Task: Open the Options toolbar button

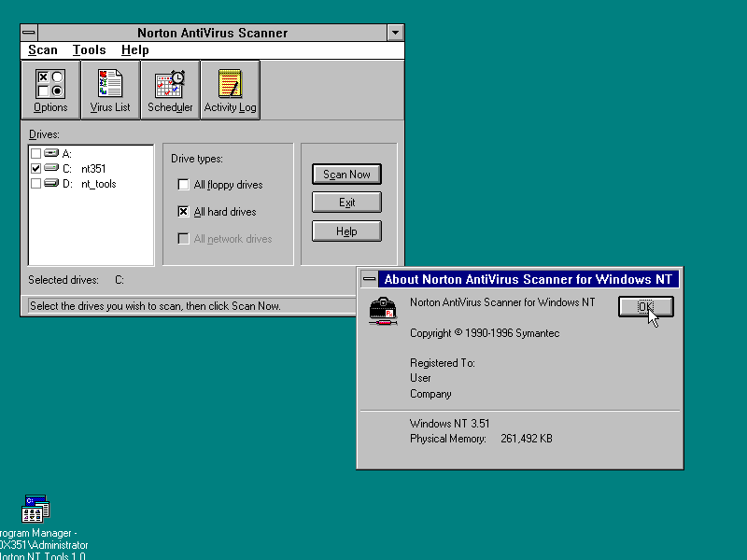Action: tap(50, 90)
